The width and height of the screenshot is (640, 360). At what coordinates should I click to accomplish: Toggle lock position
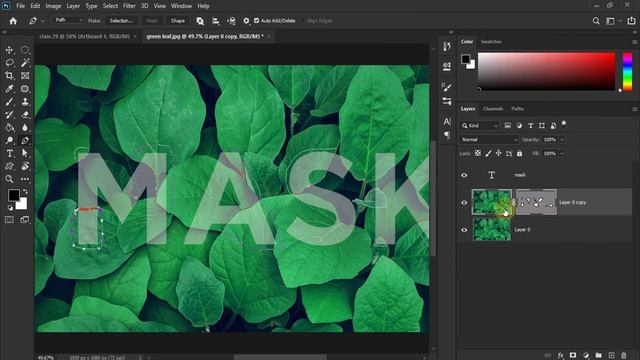[498, 153]
